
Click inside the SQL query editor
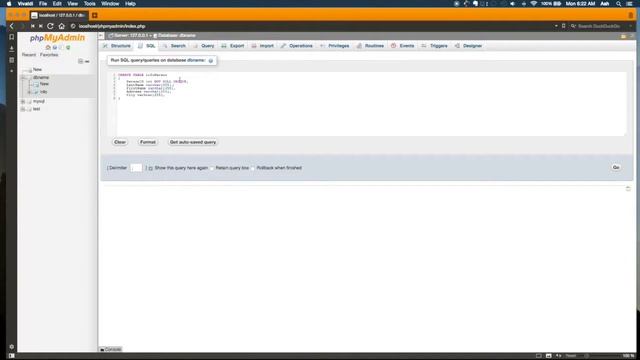tap(367, 104)
